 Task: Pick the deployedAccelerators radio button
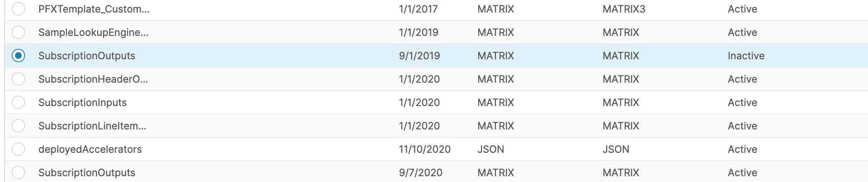(x=18, y=149)
